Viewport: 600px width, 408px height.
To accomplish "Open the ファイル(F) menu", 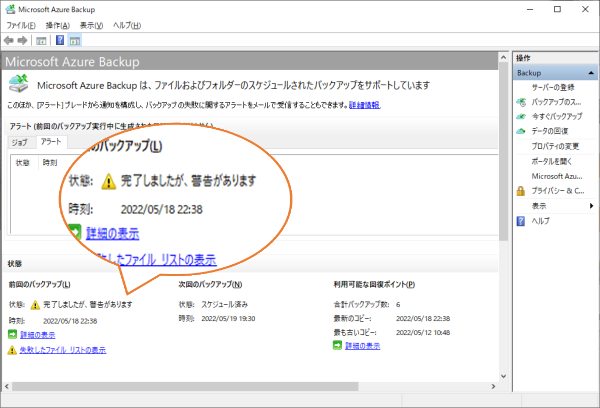I will point(21,26).
